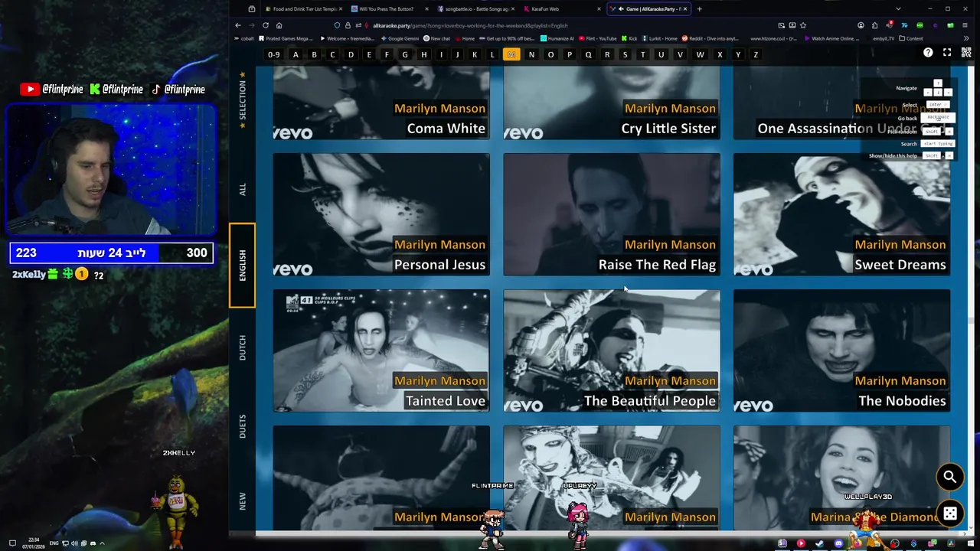Viewport: 980px width, 551px height.
Task: Bookmark this page with the star
Action: tap(802, 25)
